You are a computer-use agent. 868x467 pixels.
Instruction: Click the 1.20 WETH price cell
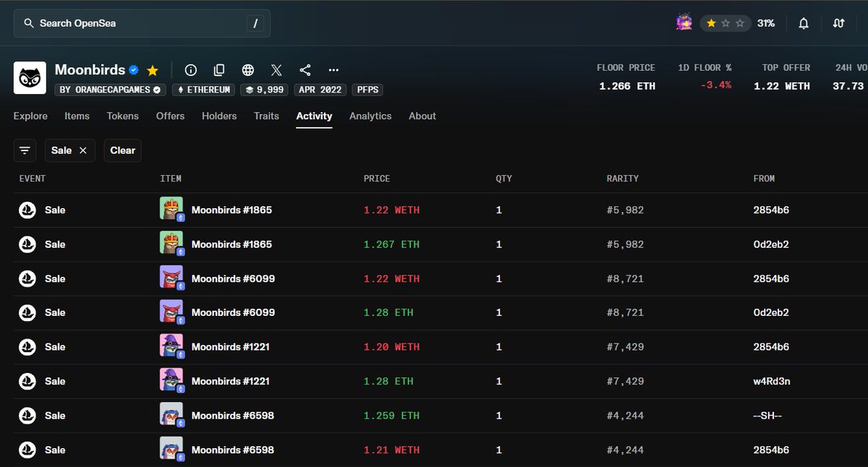391,347
